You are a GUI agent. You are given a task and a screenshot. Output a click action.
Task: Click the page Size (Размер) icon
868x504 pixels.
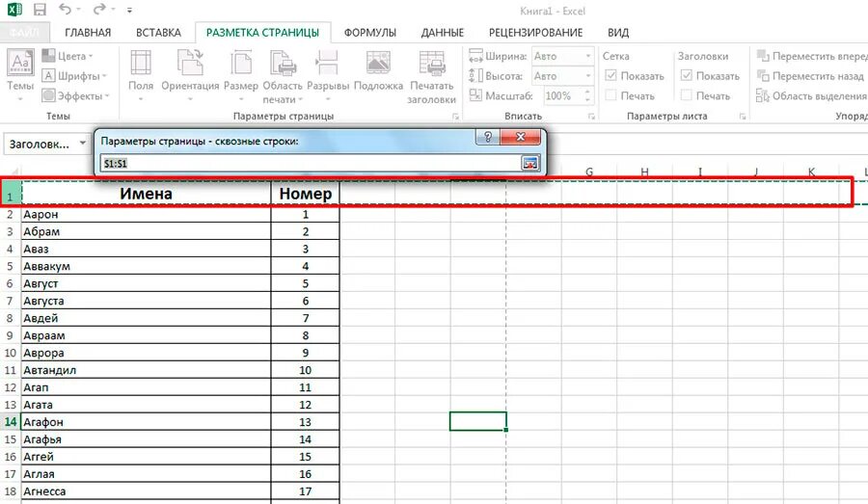pyautogui.click(x=241, y=62)
